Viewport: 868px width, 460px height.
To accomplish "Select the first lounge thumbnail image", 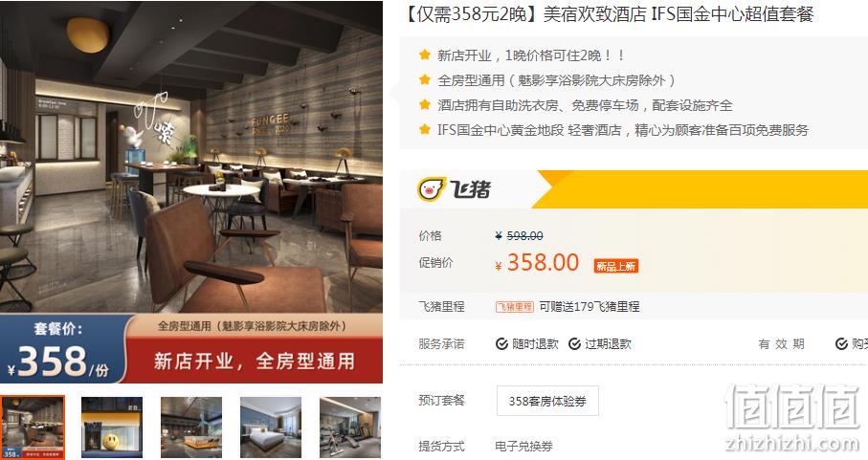I will (33, 427).
